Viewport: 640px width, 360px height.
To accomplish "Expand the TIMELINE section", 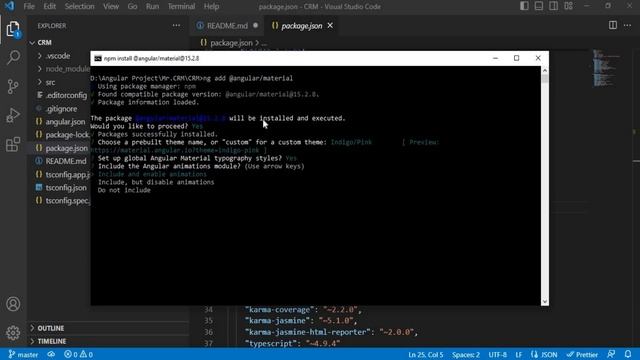I will [x=52, y=341].
